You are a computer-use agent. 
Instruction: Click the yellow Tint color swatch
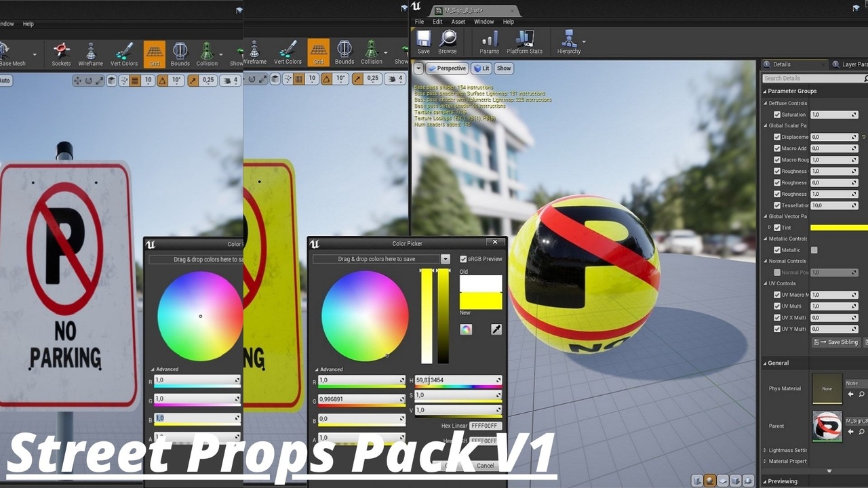tap(839, 228)
